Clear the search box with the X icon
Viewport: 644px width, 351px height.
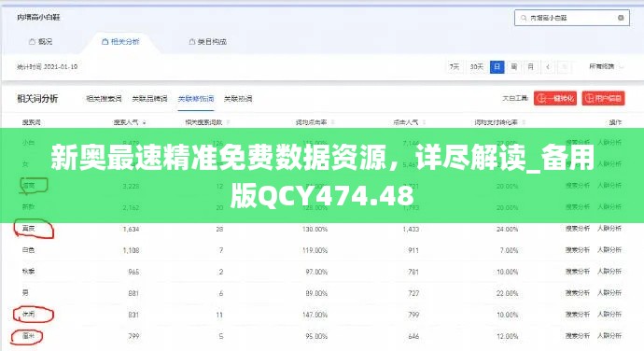[x=621, y=18]
